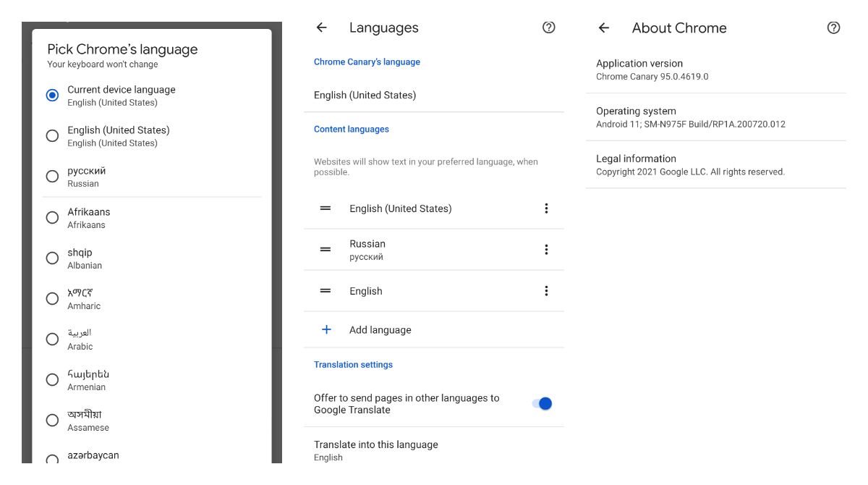Open help on the Languages screen

(549, 28)
